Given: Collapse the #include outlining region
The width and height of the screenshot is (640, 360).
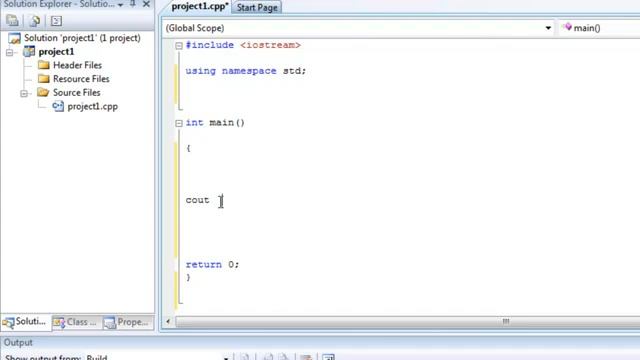Looking at the screenshot, I should click(179, 45).
